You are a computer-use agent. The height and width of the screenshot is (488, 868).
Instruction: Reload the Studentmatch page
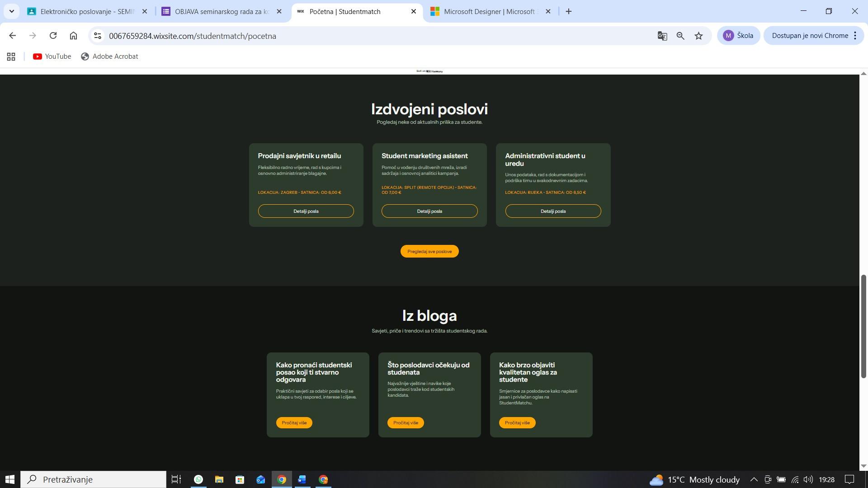(x=53, y=36)
